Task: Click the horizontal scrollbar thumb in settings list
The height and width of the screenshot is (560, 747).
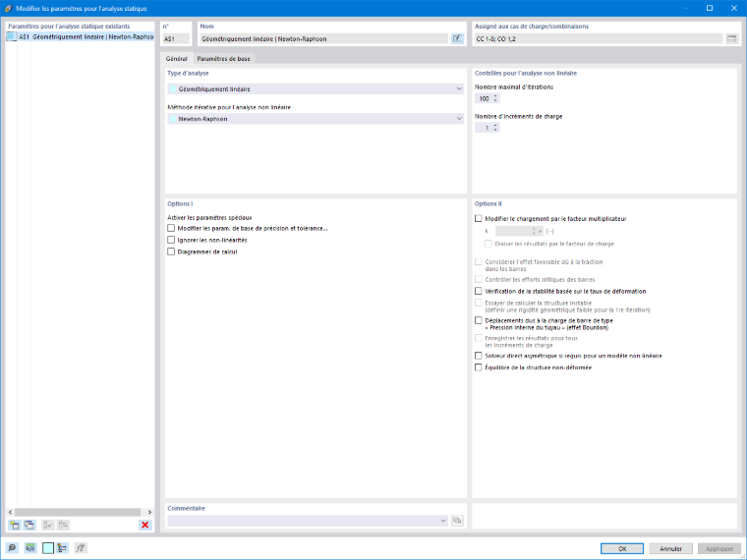Action: [x=78, y=512]
